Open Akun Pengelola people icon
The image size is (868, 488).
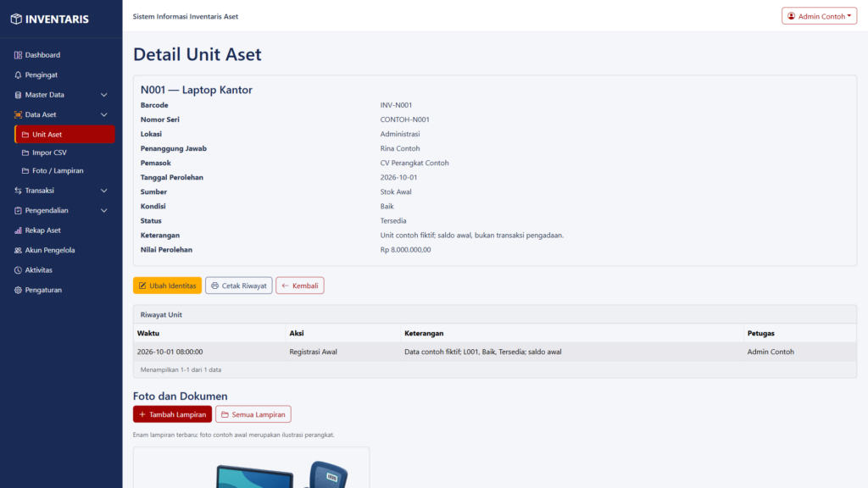(x=18, y=250)
